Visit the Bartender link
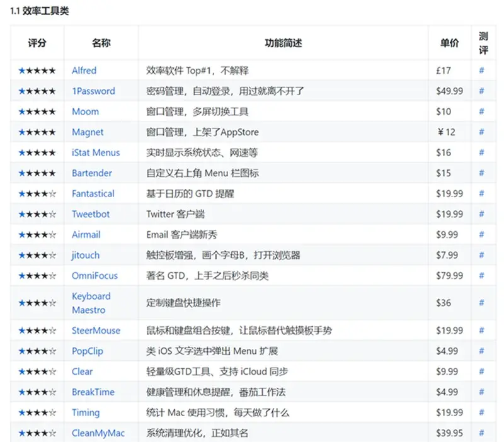Image resolution: width=504 pixels, height=442 pixels. pos(91,173)
